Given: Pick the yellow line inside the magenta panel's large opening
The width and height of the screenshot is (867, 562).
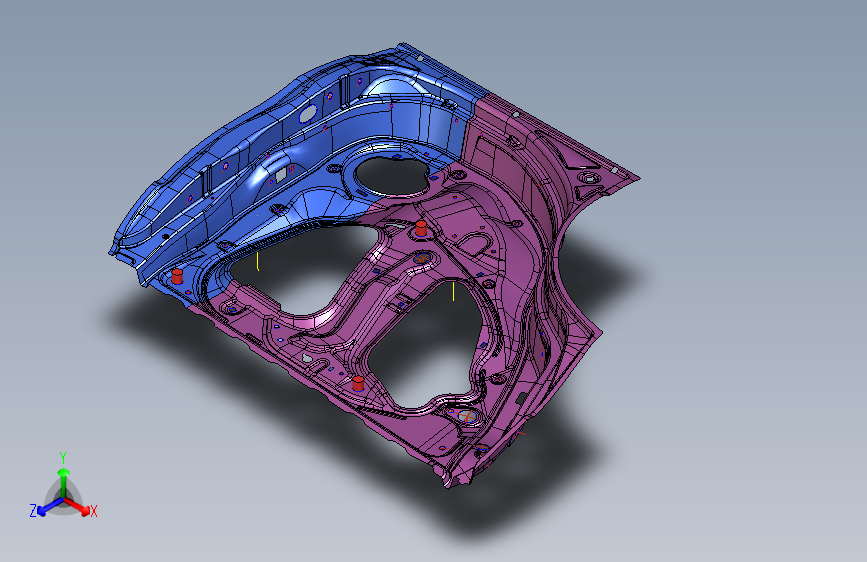Looking at the screenshot, I should (453, 291).
